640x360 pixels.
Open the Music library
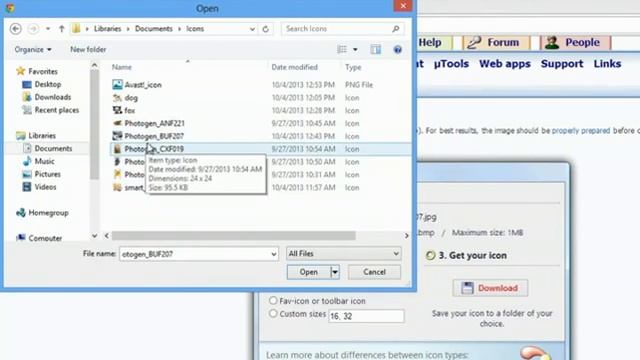point(44,161)
